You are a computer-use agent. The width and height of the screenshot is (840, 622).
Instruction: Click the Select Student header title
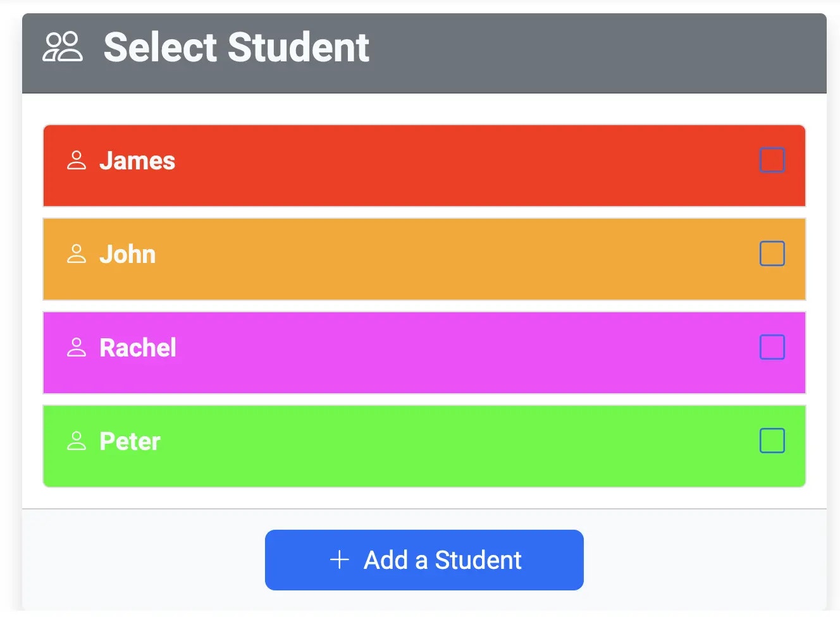(237, 47)
